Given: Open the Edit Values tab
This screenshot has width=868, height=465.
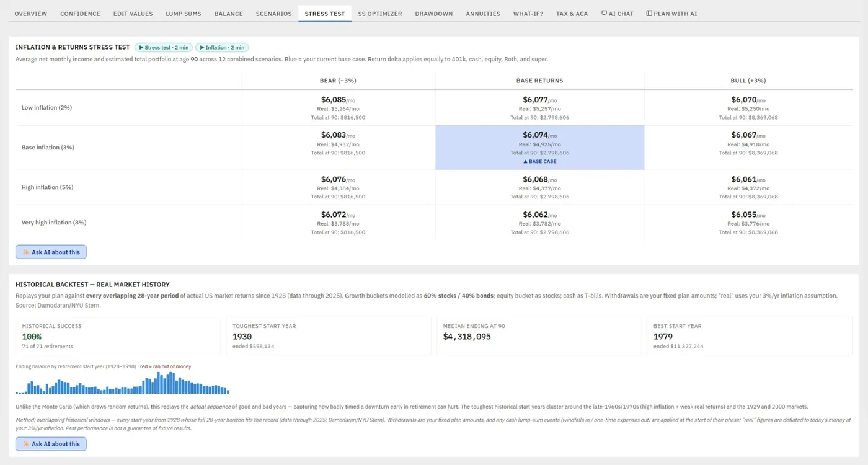Looking at the screenshot, I should coord(133,14).
